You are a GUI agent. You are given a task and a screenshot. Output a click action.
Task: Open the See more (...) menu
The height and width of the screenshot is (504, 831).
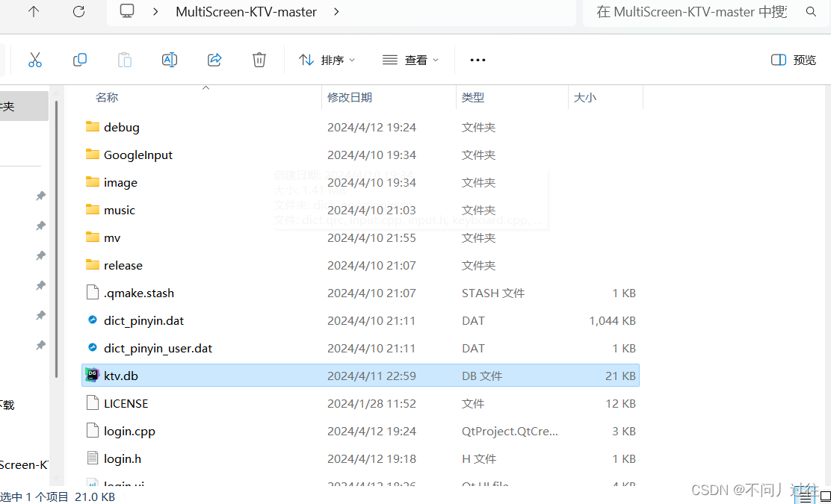[478, 60]
